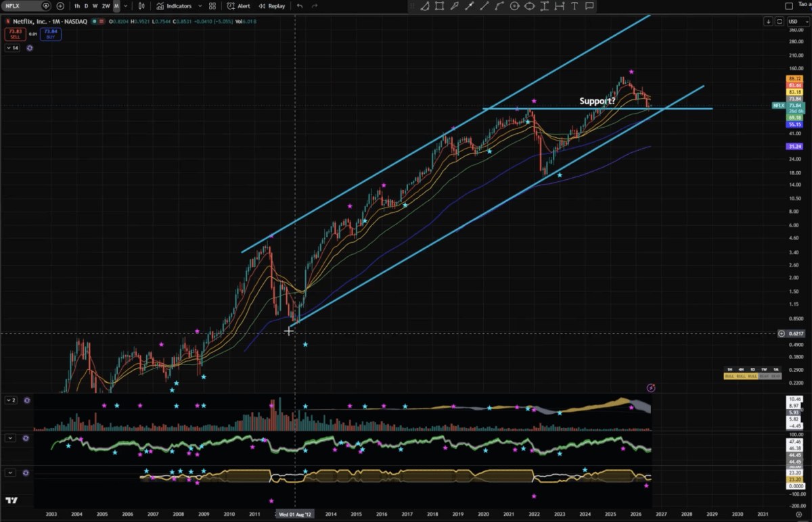Click the third lower pane indicator icon

click(x=27, y=472)
